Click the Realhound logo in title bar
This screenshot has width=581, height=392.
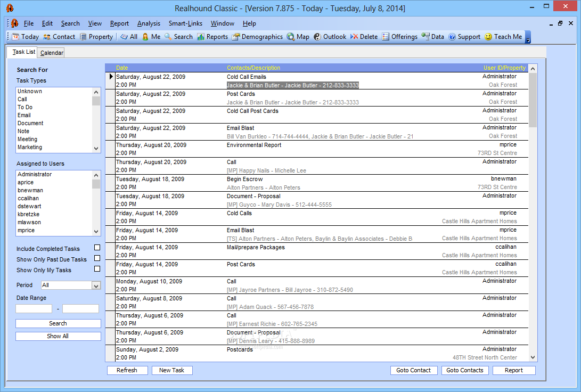[10, 8]
